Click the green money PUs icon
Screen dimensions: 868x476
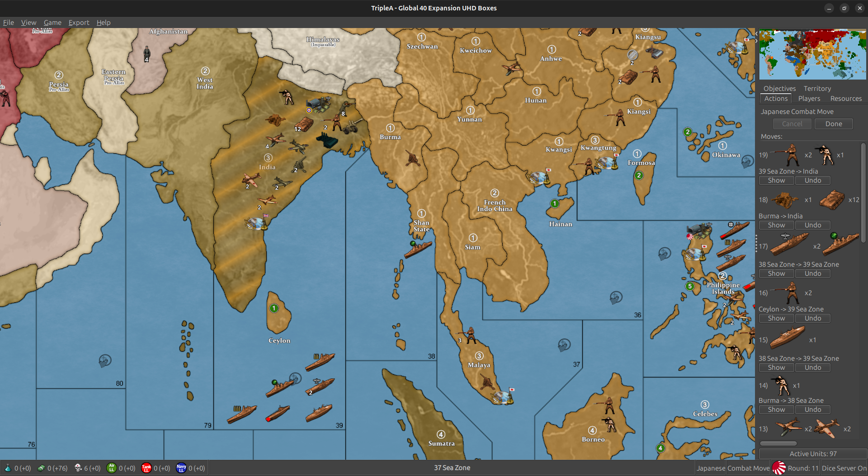[41, 468]
